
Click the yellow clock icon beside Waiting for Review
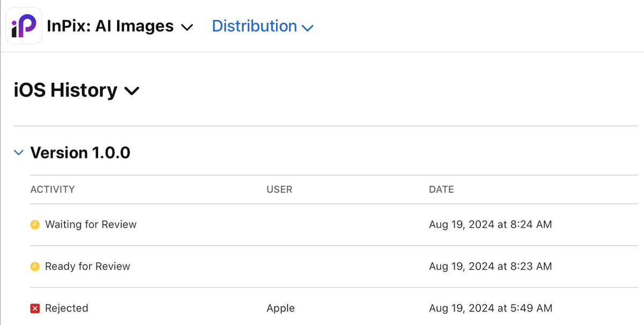pyautogui.click(x=35, y=225)
